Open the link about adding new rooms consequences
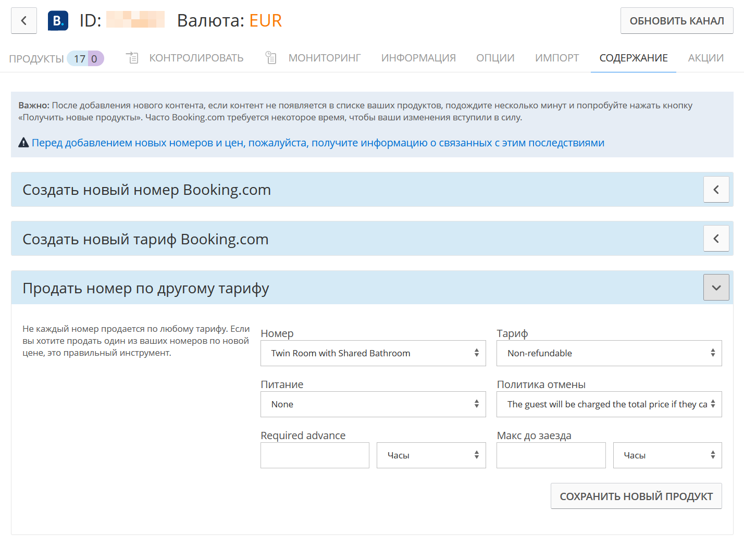Screen dimensions: 744x560 click(318, 143)
